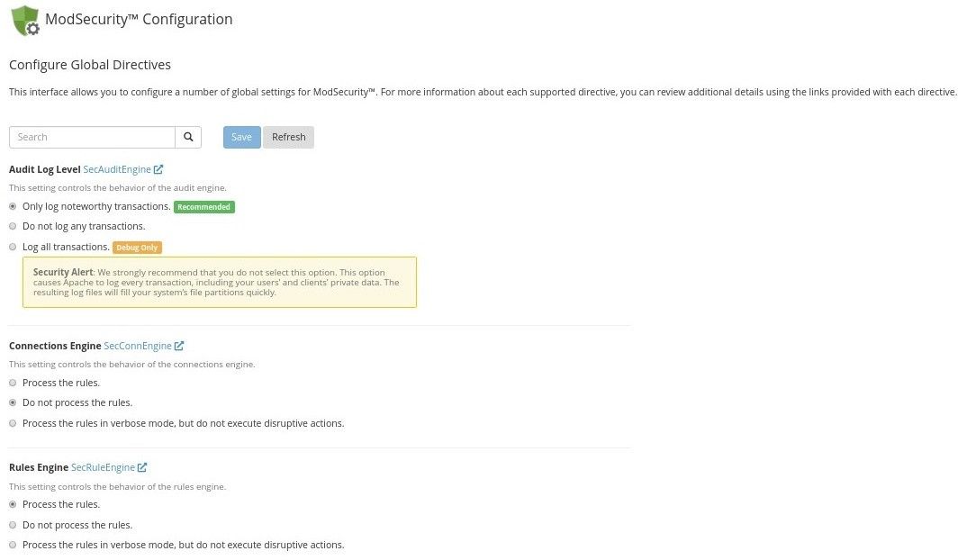Focus the Search input field

pyautogui.click(x=92, y=137)
